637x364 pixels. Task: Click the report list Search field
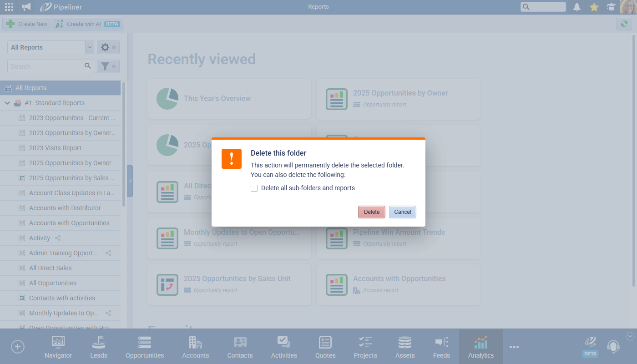46,66
